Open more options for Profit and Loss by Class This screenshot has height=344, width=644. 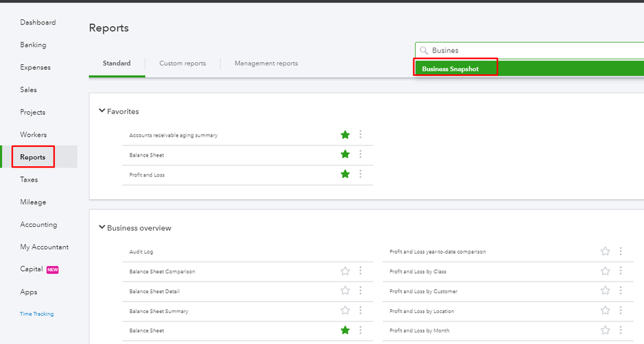point(621,271)
